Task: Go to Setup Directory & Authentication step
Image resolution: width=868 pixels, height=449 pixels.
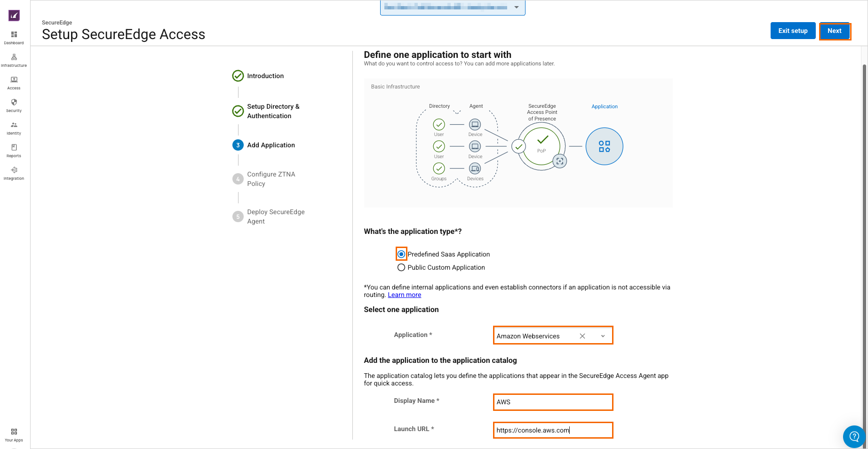Action: [x=273, y=111]
